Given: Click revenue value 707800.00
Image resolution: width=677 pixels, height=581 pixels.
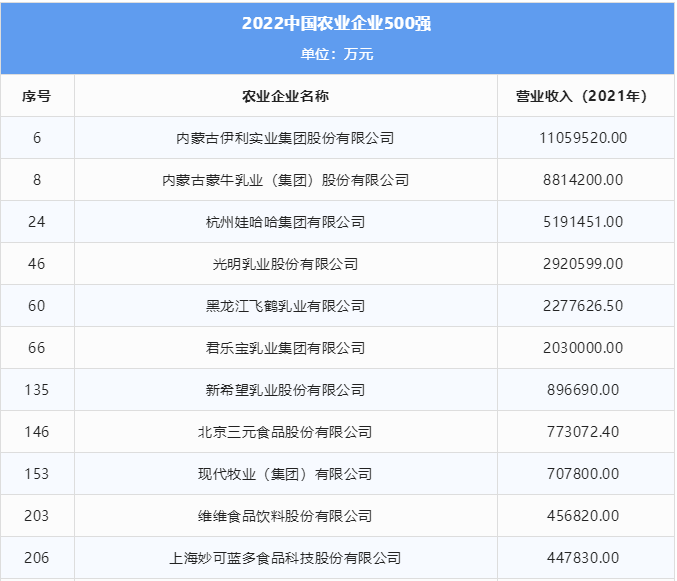Looking at the screenshot, I should point(583,474).
